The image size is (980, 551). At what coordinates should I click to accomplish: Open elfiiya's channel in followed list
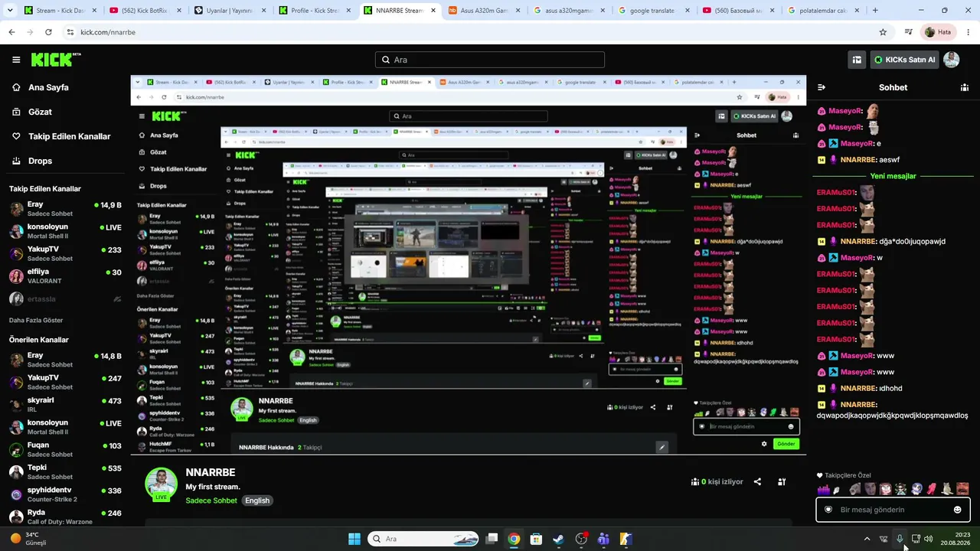(64, 276)
